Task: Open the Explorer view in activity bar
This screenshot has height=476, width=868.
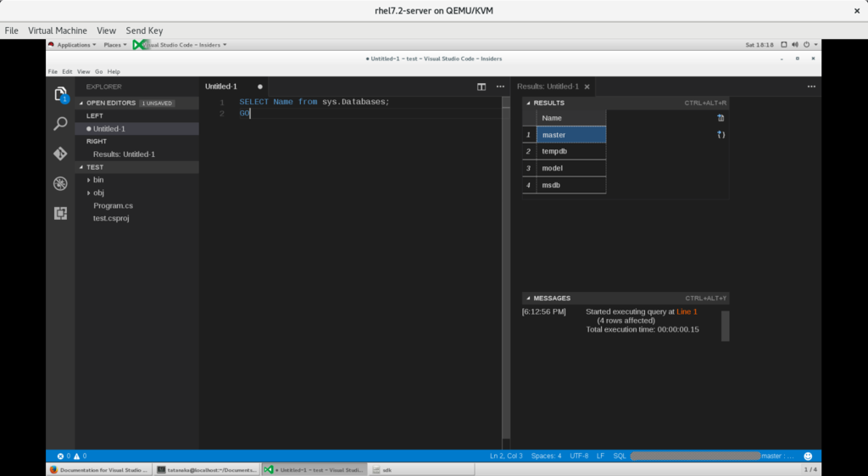Action: pyautogui.click(x=61, y=94)
